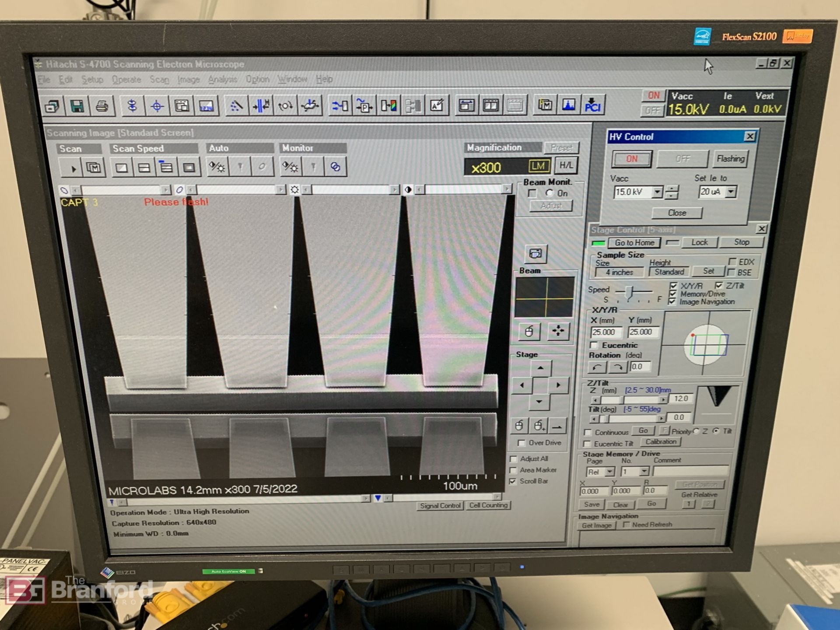Toggle the Image Navigation checkbox
This screenshot has height=630, width=840.
point(672,302)
